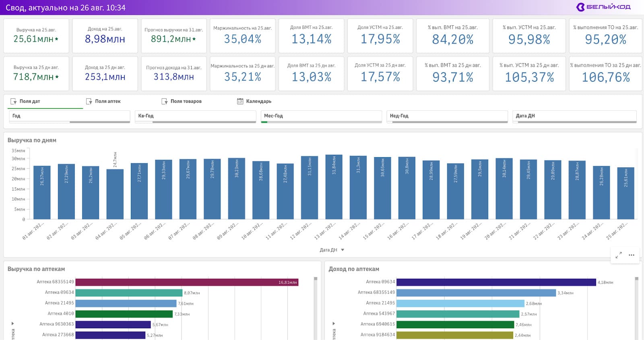Open the three-dots more options menu
644x340 pixels.
(632, 255)
